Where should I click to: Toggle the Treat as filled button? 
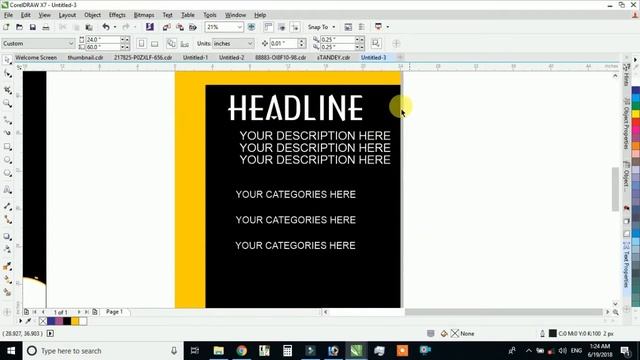[376, 43]
